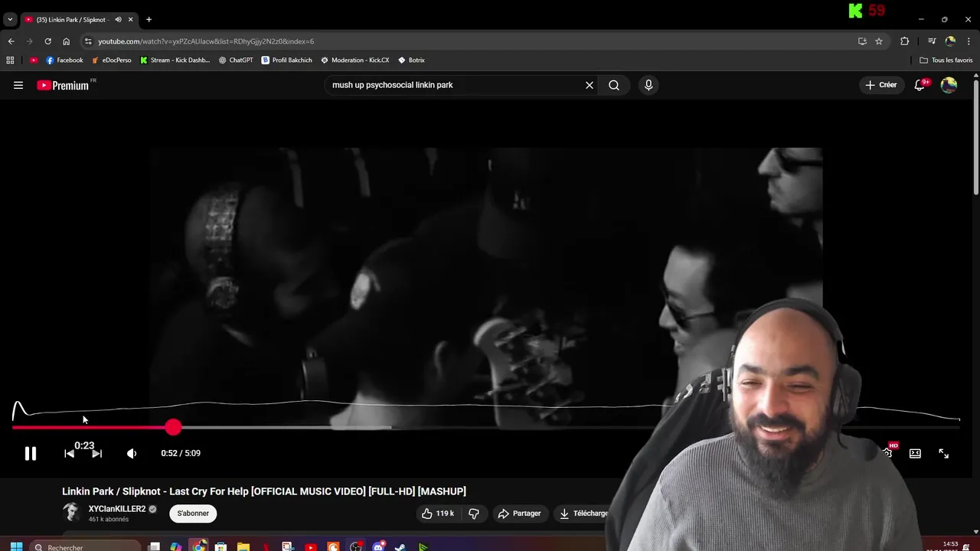
Task: Open the Facebook bookmark
Action: point(64,60)
